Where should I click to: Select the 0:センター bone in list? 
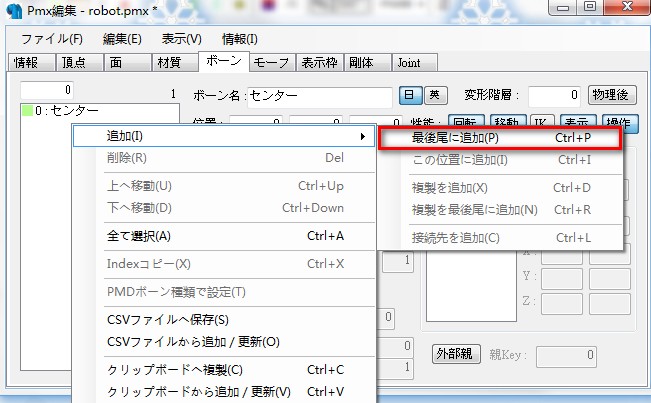(100, 110)
